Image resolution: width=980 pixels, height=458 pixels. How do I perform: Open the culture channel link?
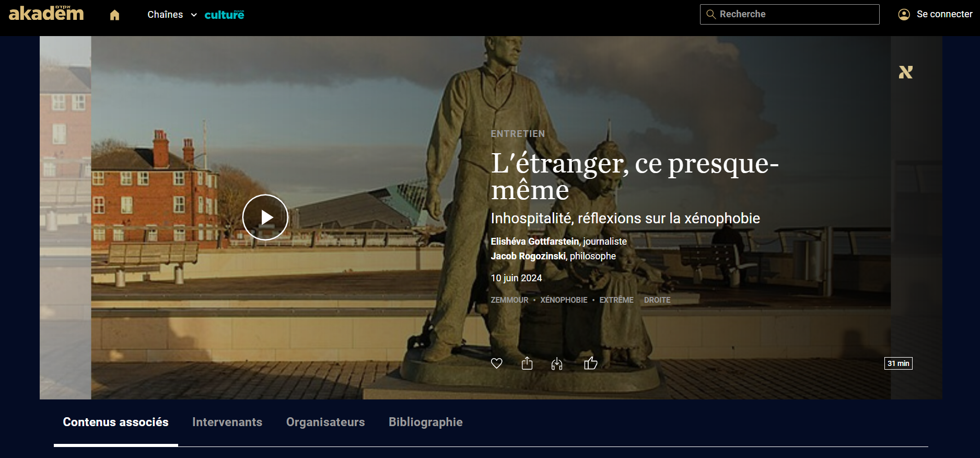pyautogui.click(x=224, y=15)
